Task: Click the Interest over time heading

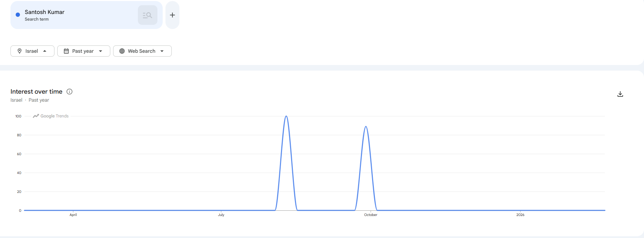Action: tap(36, 92)
